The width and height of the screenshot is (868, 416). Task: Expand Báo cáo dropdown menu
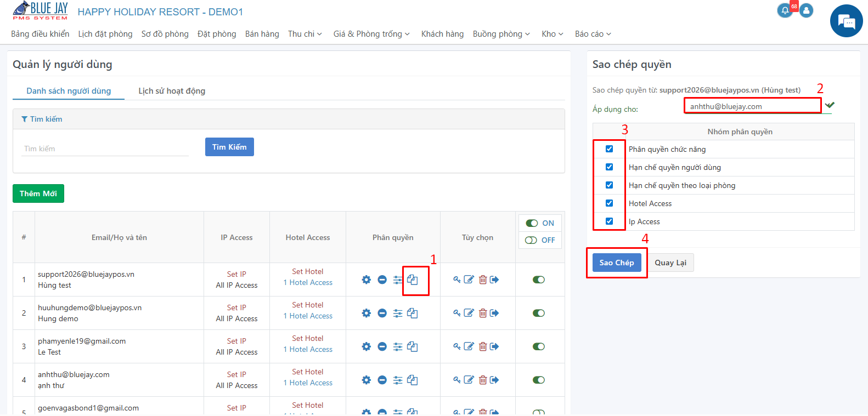click(x=593, y=34)
